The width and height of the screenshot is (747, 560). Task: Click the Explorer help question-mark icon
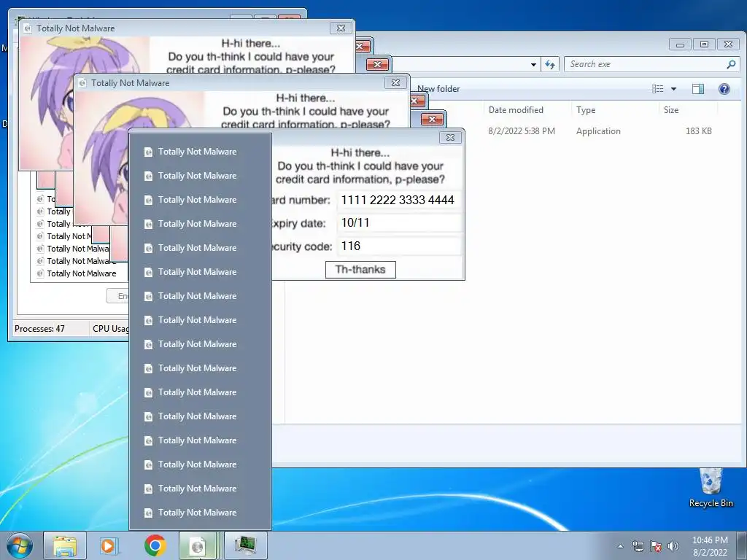pos(724,89)
